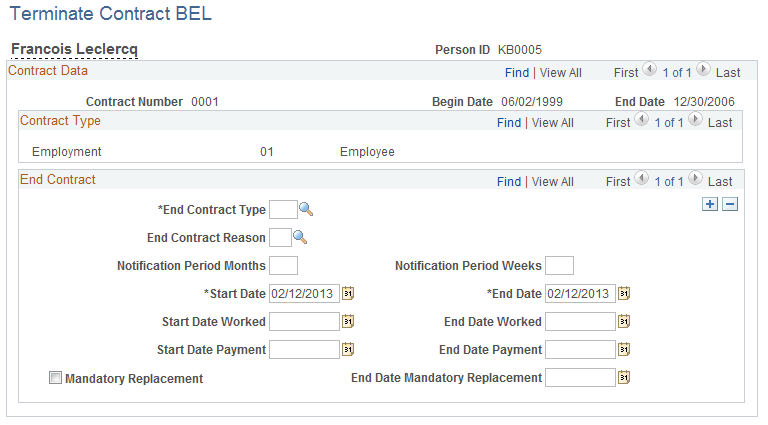The height and width of the screenshot is (425, 768).
Task: Click Employee text in Contract Type
Action: [367, 152]
